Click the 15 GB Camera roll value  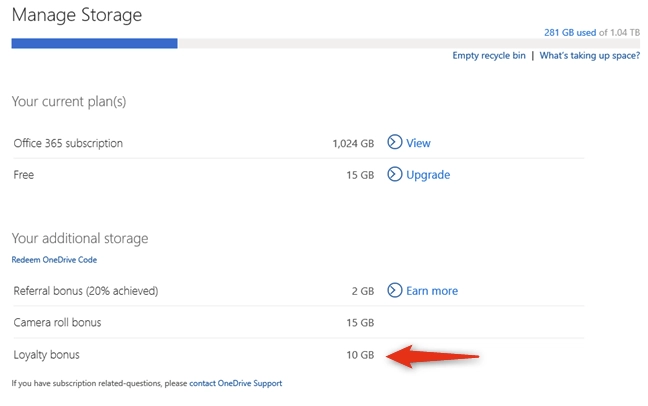pyautogui.click(x=360, y=323)
